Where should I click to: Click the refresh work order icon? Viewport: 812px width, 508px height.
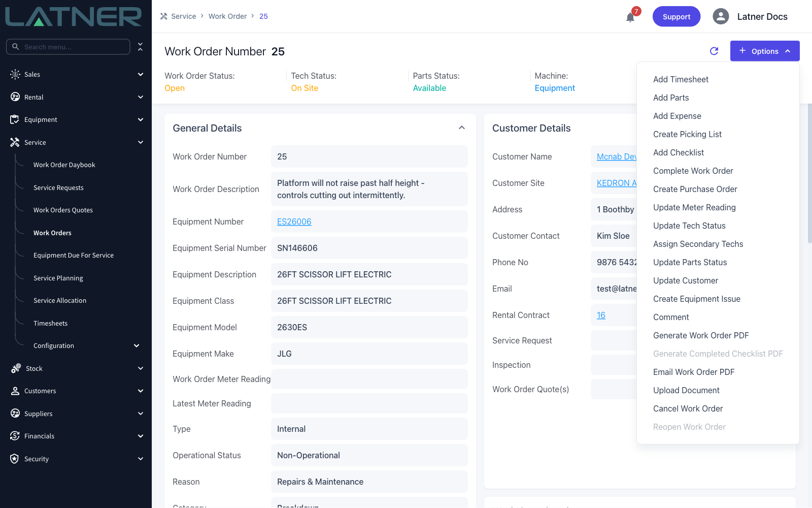(714, 51)
